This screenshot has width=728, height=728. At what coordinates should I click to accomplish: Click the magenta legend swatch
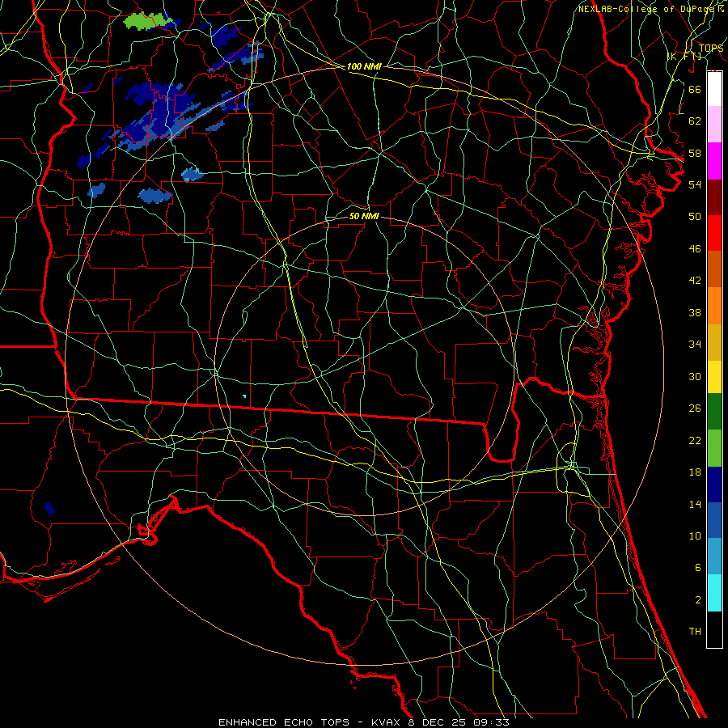tap(714, 161)
